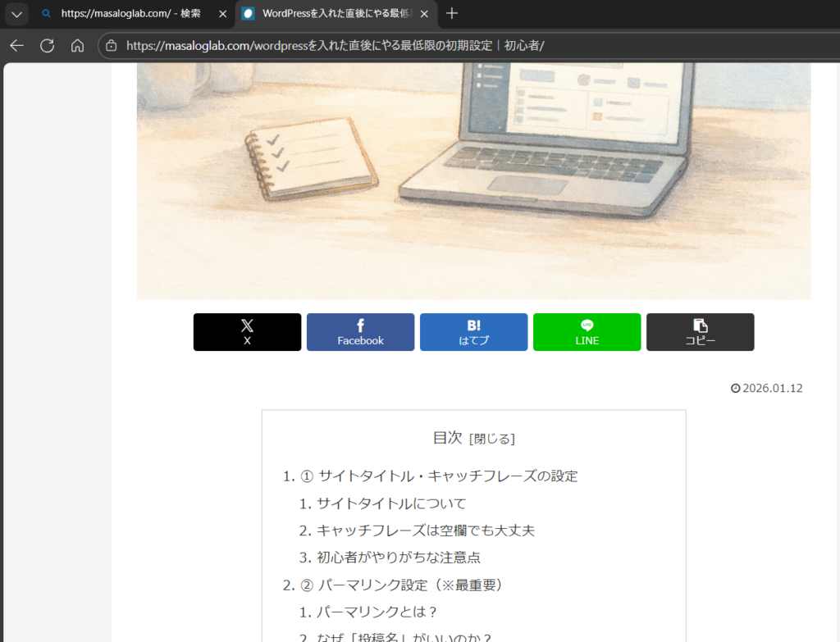840x642 pixels.
Task: Open the browser home page
Action: coord(77,45)
